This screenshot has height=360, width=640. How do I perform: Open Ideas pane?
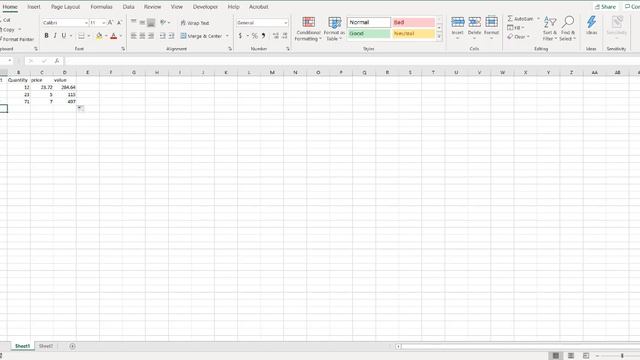click(x=591, y=26)
